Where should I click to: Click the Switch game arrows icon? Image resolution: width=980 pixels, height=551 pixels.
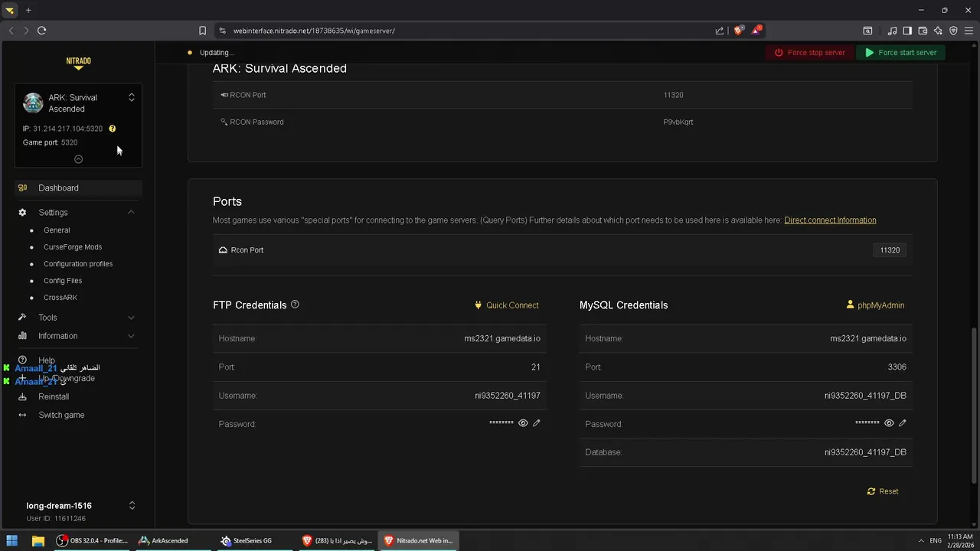(x=22, y=415)
